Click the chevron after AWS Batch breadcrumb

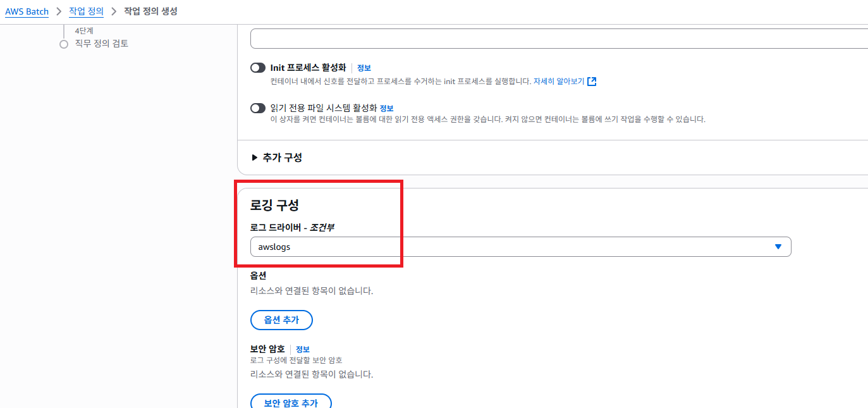[x=59, y=11]
